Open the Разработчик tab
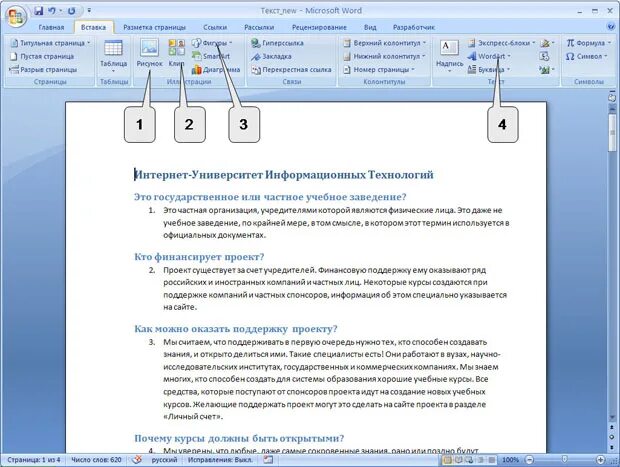Screen dimensions: 620x467 coord(414,27)
